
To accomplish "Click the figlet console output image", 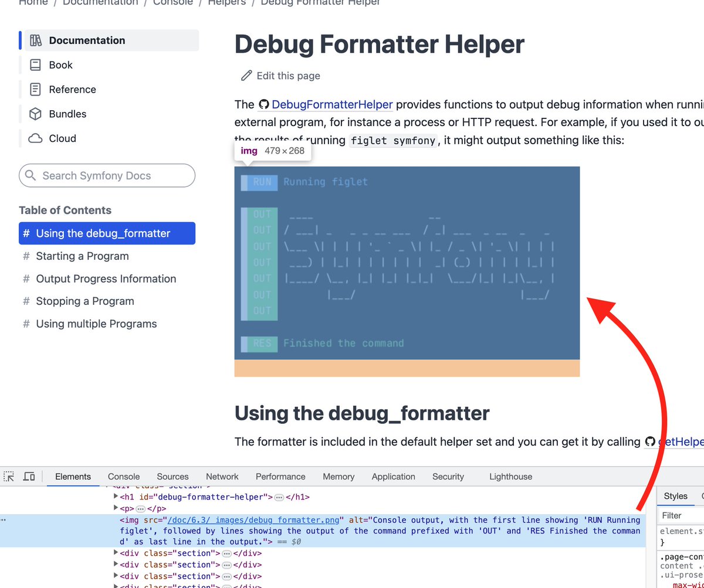I will point(407,263).
